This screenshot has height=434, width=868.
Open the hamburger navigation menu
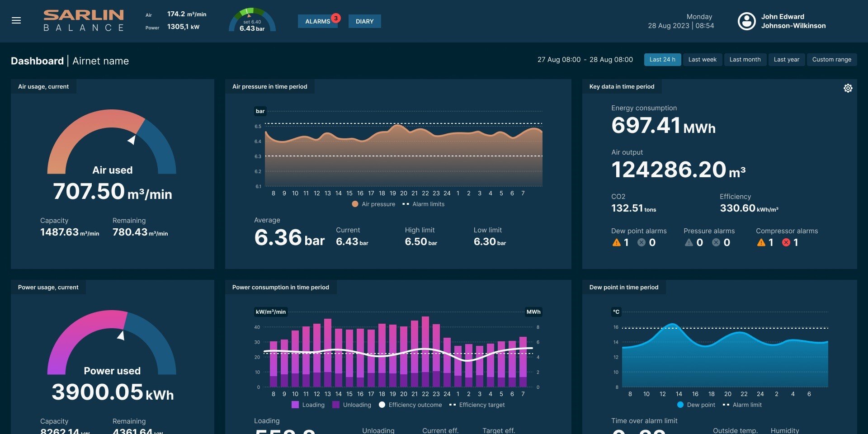click(x=16, y=20)
